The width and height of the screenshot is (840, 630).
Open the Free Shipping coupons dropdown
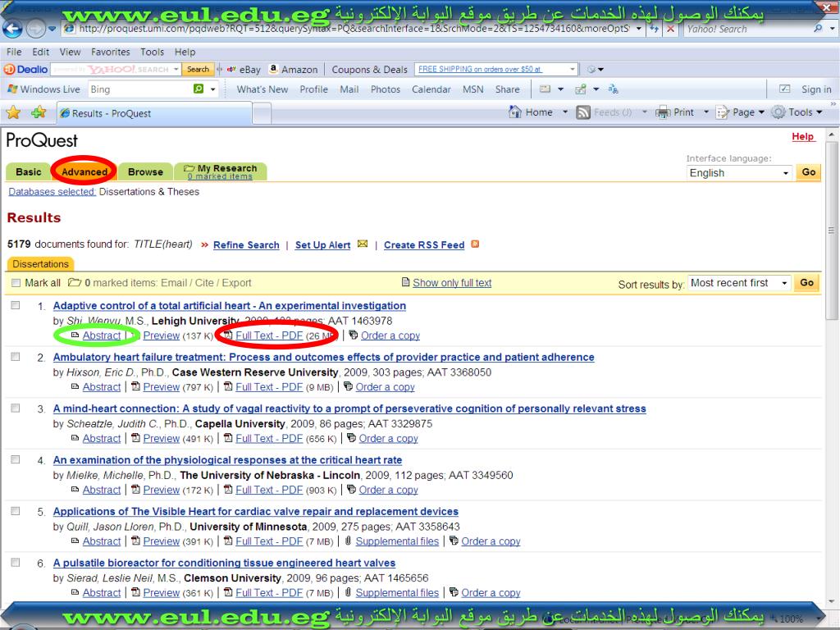(573, 69)
